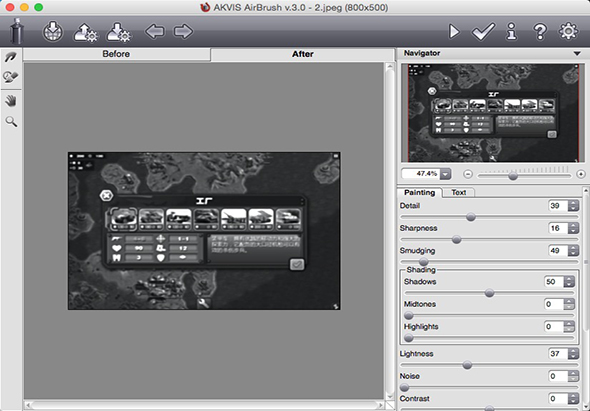The width and height of the screenshot is (590, 411).
Task: Click the Detail value field showing 39
Action: (x=558, y=206)
